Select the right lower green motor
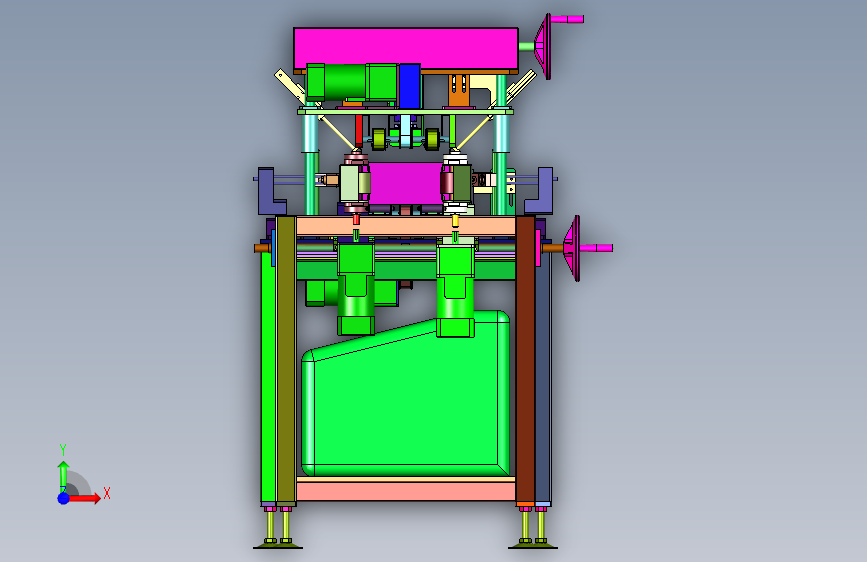Viewport: 867px width, 562px height. 456,290
